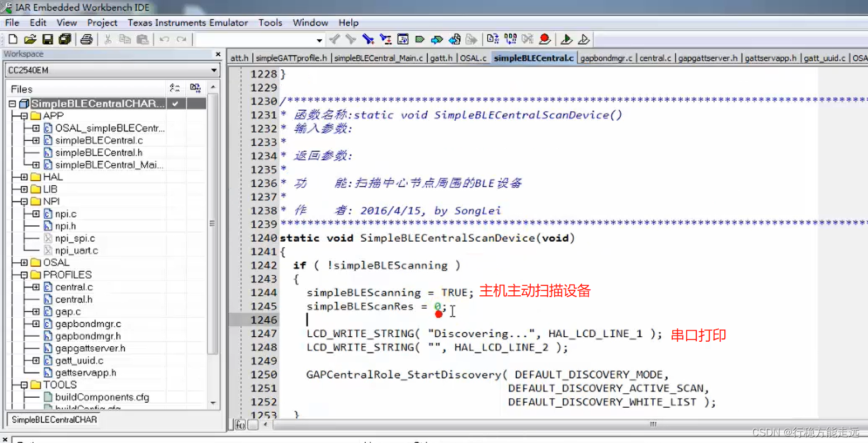Open the Window menu
Image resolution: width=868 pixels, height=443 pixels.
[x=310, y=22]
